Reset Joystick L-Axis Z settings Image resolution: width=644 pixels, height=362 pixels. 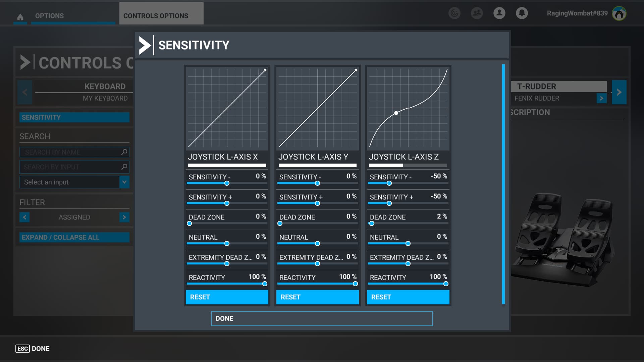coord(408,297)
